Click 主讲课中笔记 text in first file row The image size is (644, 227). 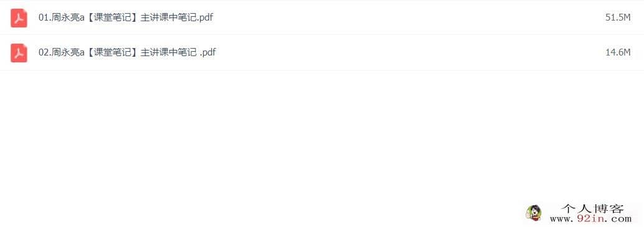pyautogui.click(x=168, y=17)
